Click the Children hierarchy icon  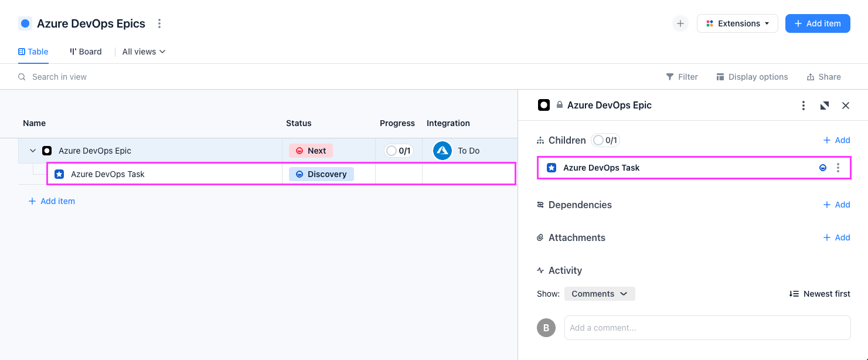(x=540, y=140)
